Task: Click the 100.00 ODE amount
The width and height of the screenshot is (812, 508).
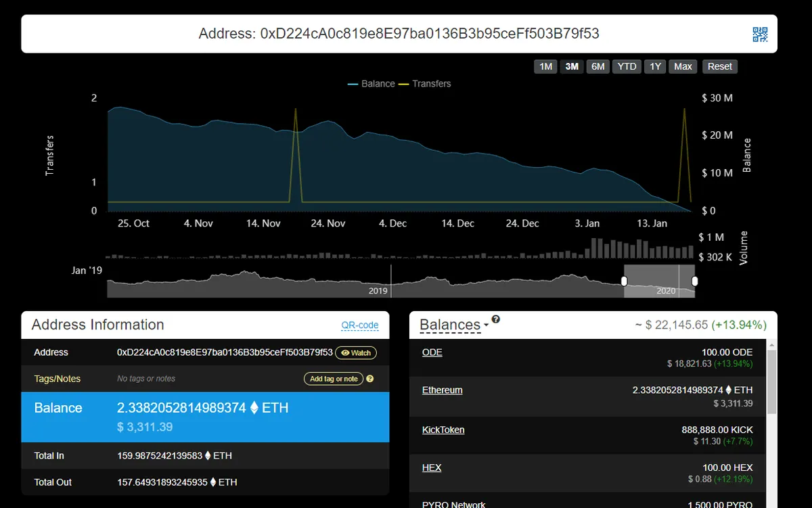Action: [727, 352]
